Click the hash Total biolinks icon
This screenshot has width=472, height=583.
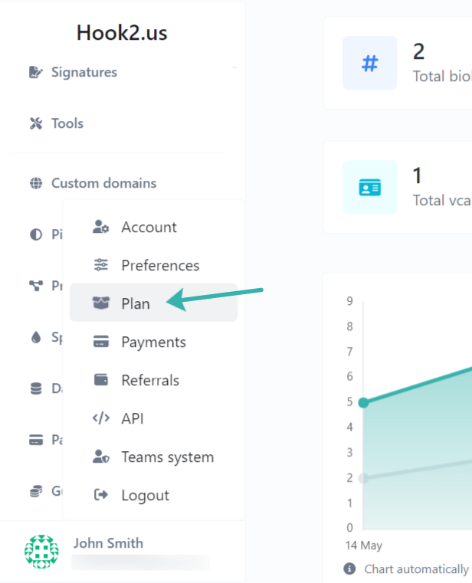370,63
